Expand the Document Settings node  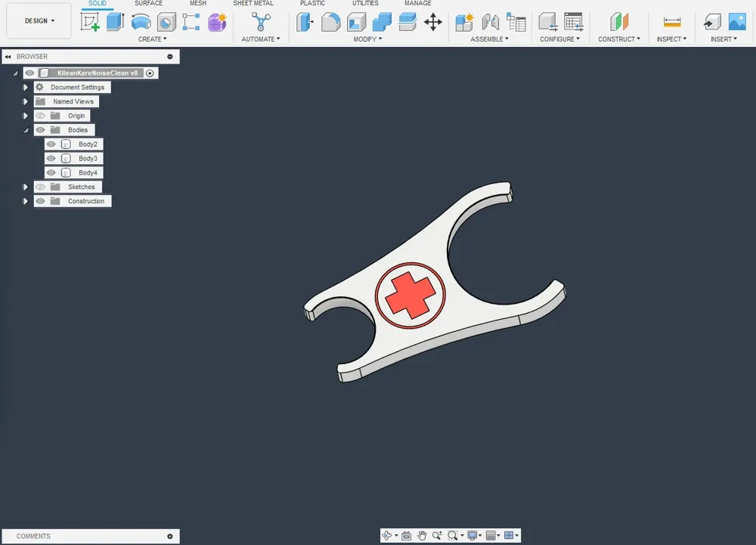coord(26,87)
